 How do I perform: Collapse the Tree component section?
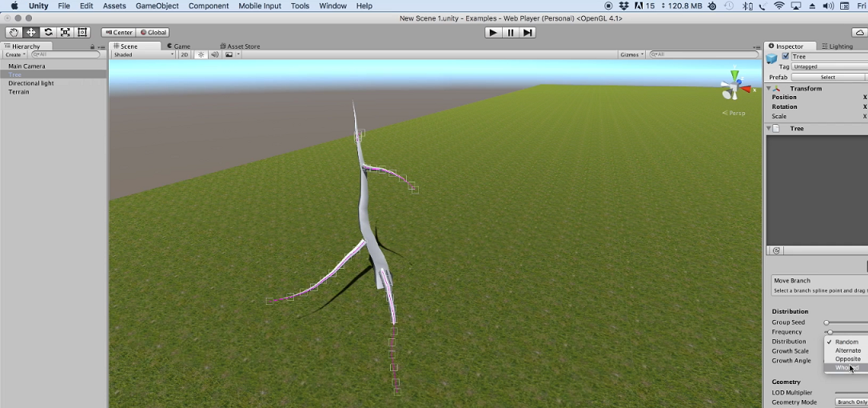click(768, 129)
